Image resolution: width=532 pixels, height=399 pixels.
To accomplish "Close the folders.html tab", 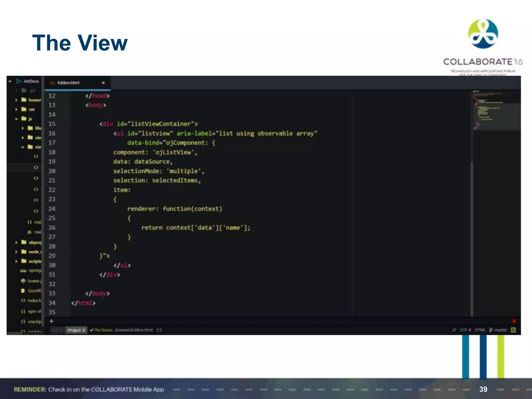I will [103, 83].
